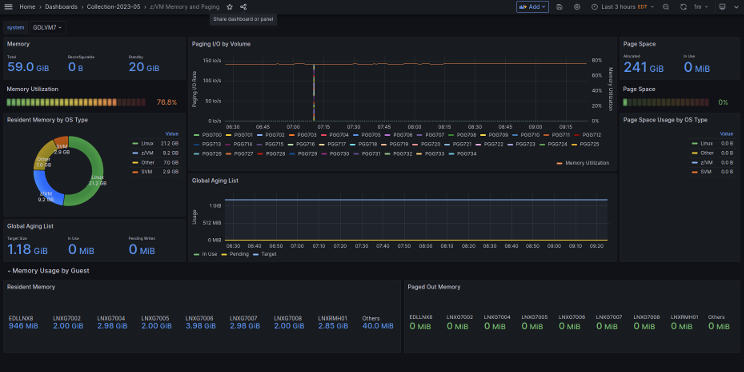Open the GDLVM7 system variable dropdown
This screenshot has height=372, width=744.
coord(47,28)
